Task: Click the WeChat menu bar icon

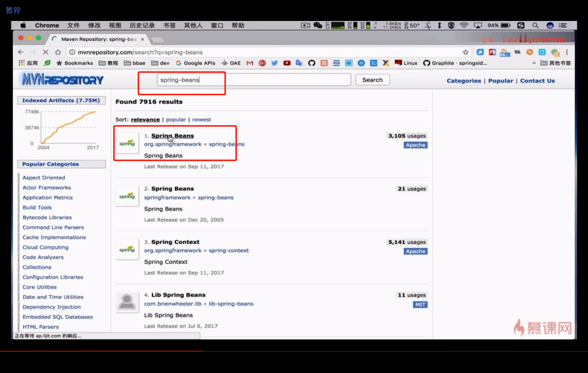Action: [318, 25]
